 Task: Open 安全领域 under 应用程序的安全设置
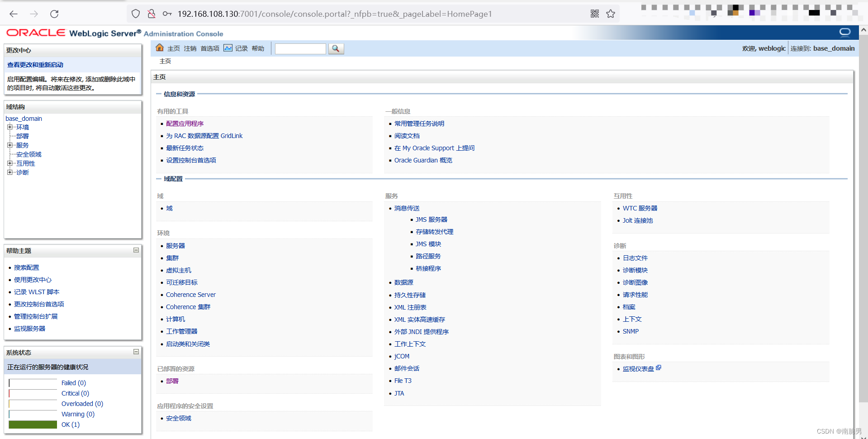(179, 418)
